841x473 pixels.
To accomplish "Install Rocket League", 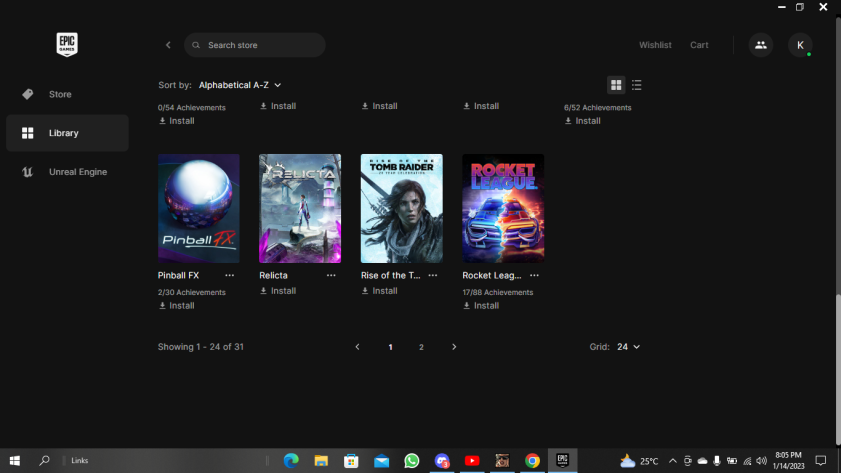I will [x=481, y=306].
